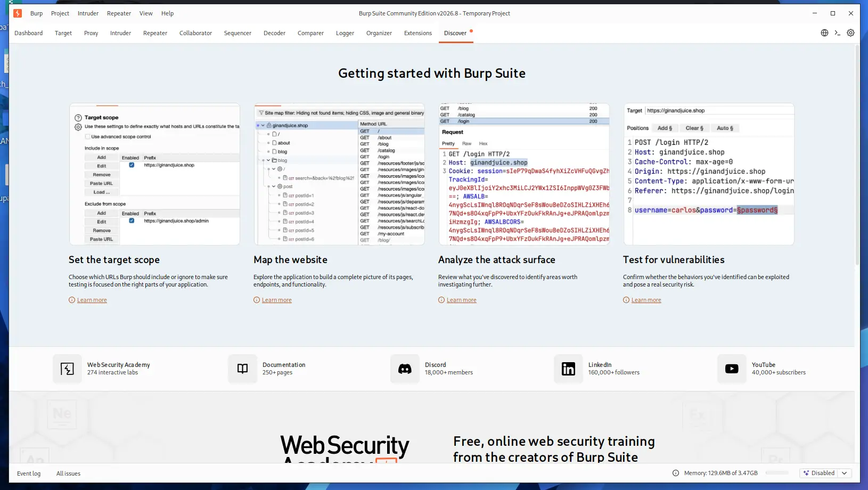Click the Disabled AI status button
The image size is (868, 490).
point(819,473)
